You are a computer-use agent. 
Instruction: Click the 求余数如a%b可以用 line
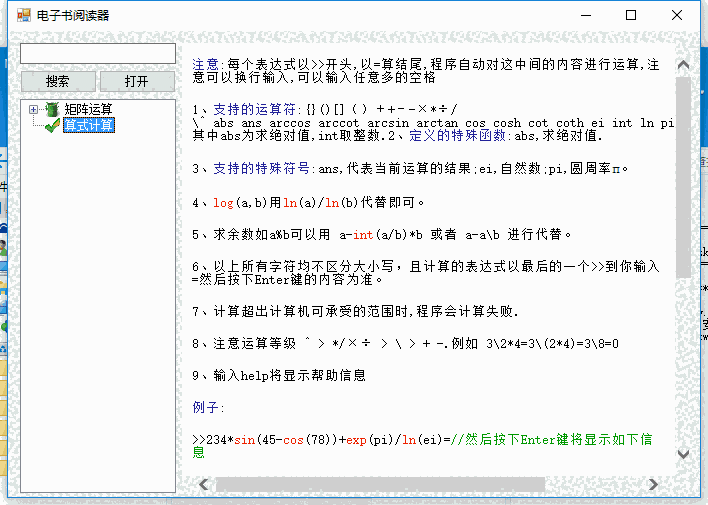(x=382, y=234)
